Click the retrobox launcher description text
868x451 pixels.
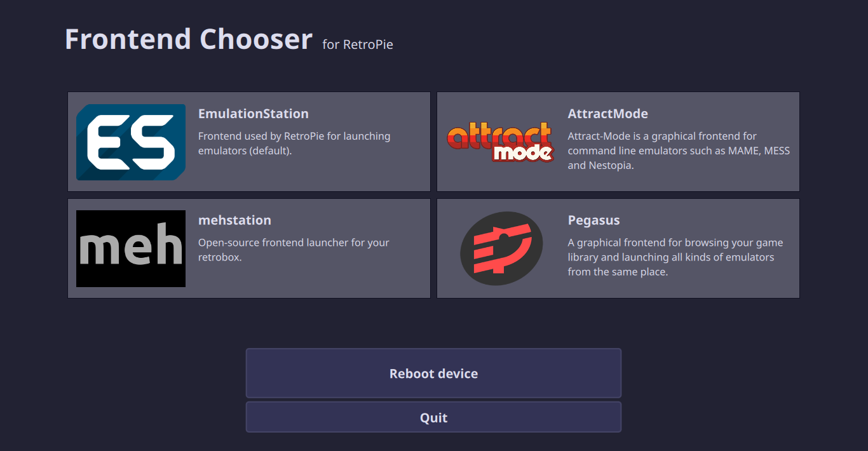tap(294, 250)
